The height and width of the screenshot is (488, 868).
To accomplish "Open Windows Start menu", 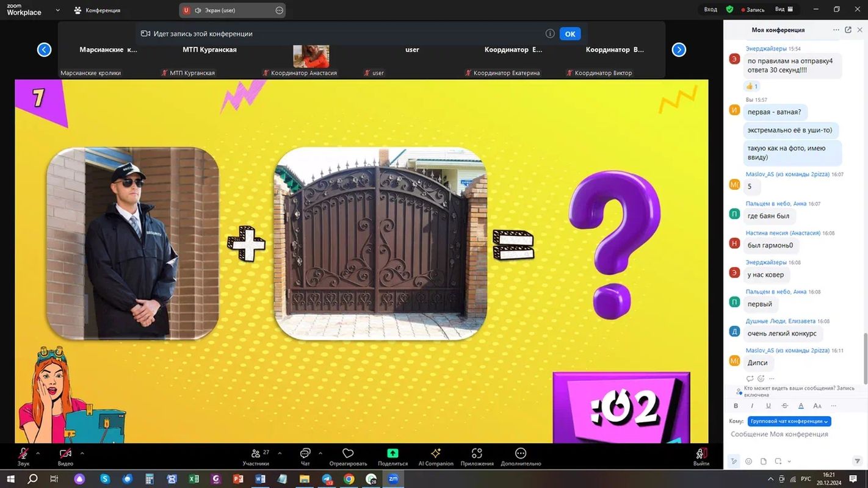I will [x=11, y=479].
